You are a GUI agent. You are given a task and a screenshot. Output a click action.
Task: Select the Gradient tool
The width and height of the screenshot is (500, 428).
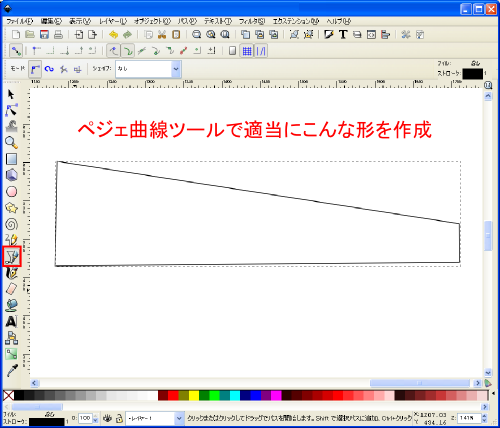click(11, 354)
